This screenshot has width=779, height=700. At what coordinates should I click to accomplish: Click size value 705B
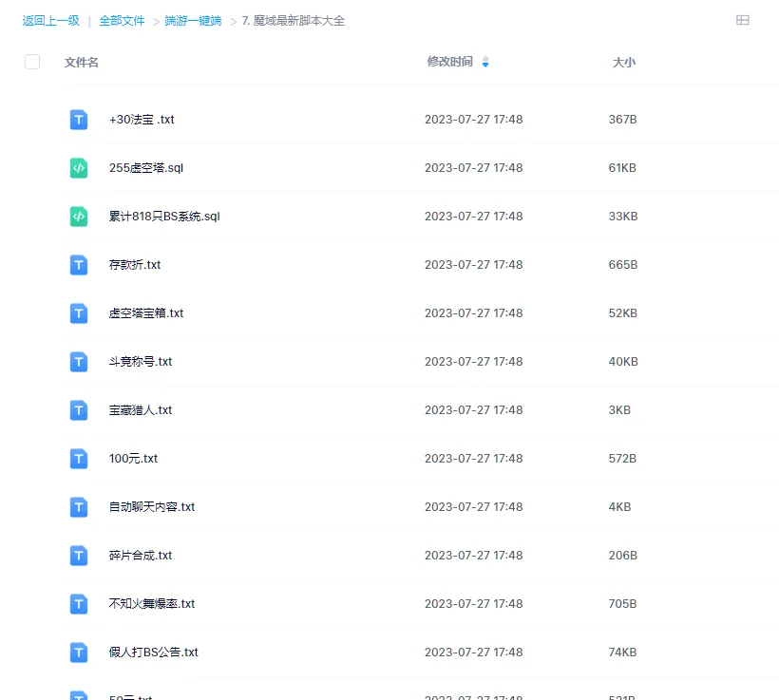pos(622,604)
